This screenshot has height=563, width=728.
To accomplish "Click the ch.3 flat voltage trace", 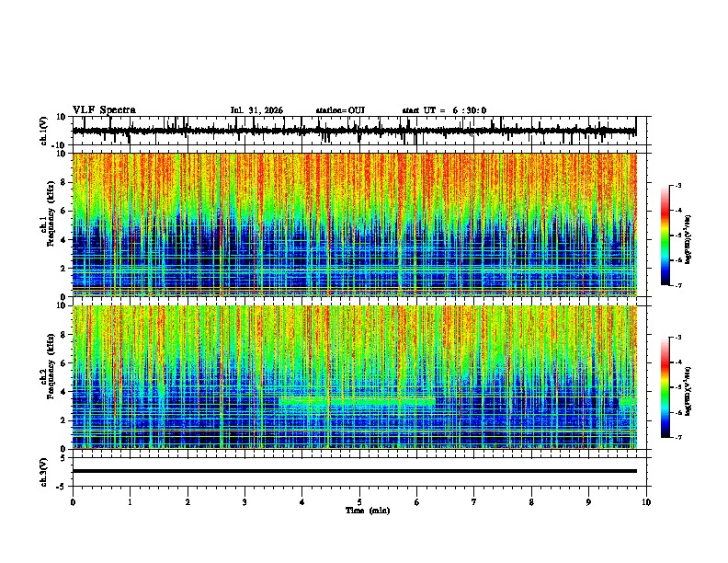I will click(354, 471).
